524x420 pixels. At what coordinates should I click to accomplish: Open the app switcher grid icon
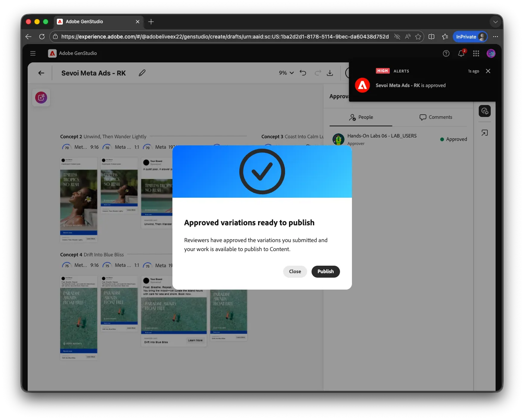pyautogui.click(x=476, y=53)
